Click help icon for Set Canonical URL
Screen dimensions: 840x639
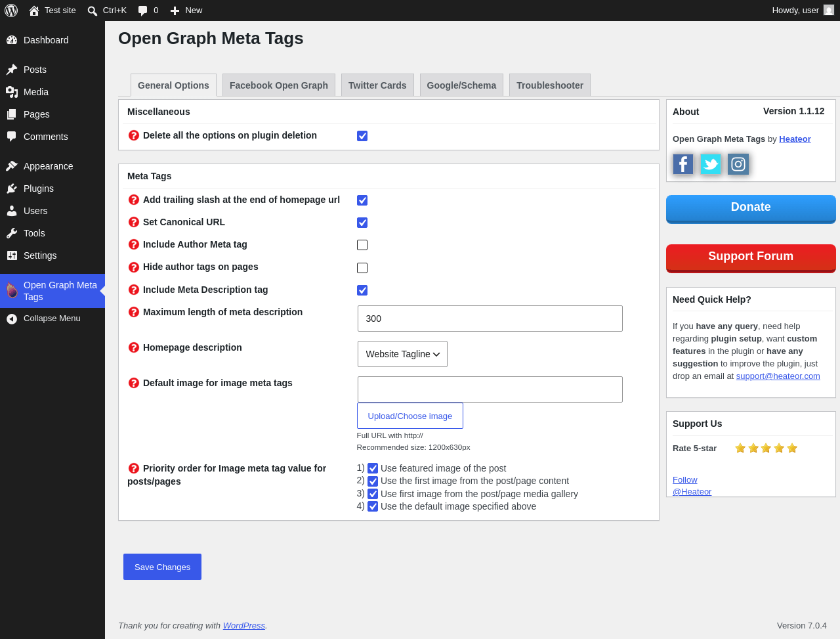134,222
